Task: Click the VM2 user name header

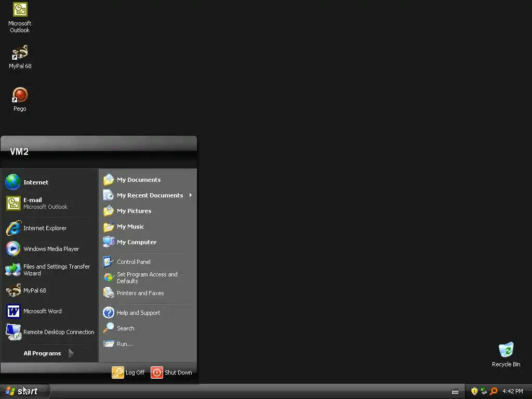Action: [x=19, y=151]
